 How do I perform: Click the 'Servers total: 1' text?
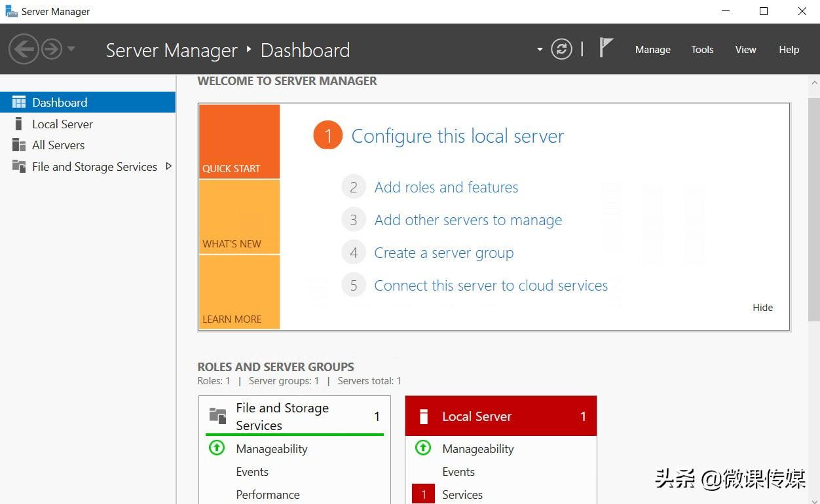[x=369, y=380]
